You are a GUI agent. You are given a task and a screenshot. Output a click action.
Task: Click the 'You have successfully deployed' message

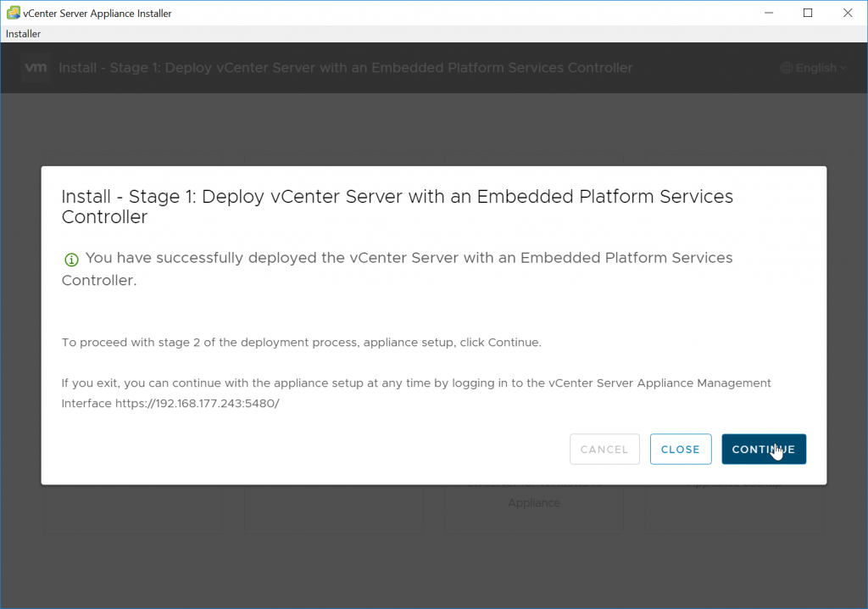397,269
